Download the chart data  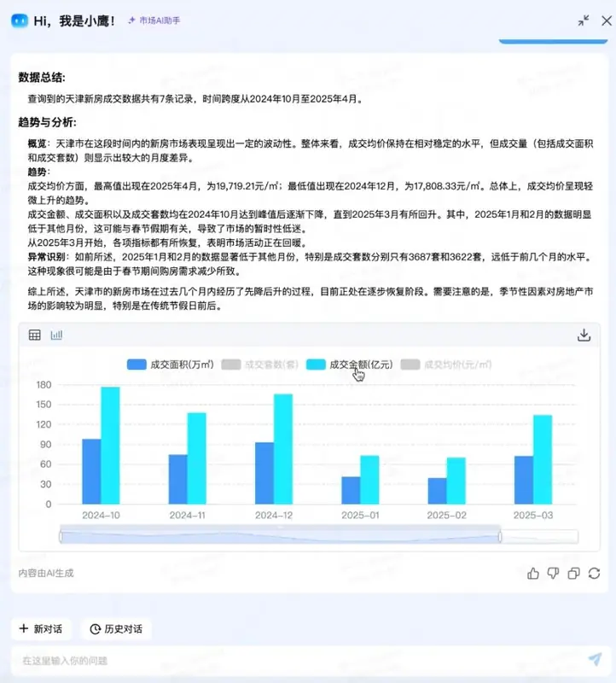click(584, 335)
